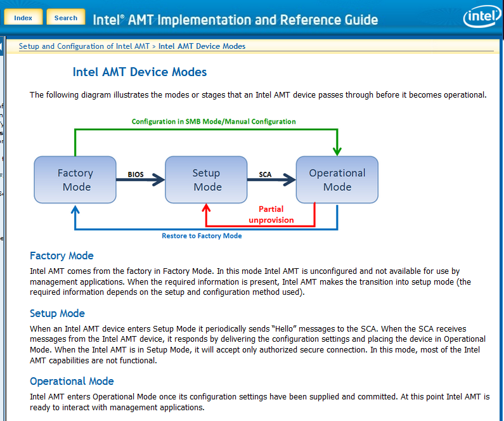
Task: Click the SCA arrow label
Action: coord(265,174)
